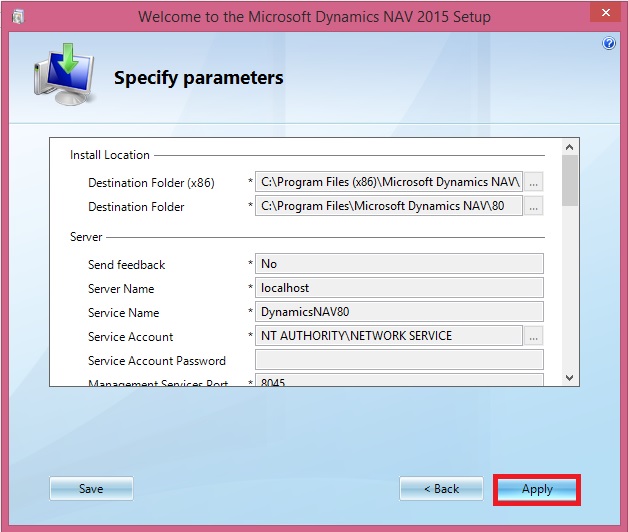Click the Apply button

click(537, 489)
